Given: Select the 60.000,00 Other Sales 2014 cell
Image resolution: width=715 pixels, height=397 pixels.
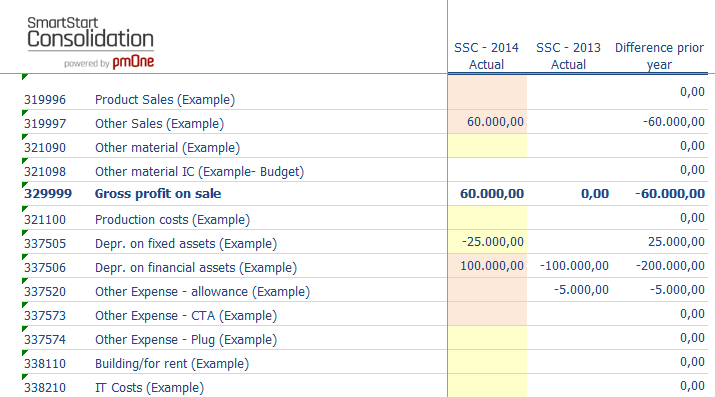Looking at the screenshot, I should coord(487,122).
